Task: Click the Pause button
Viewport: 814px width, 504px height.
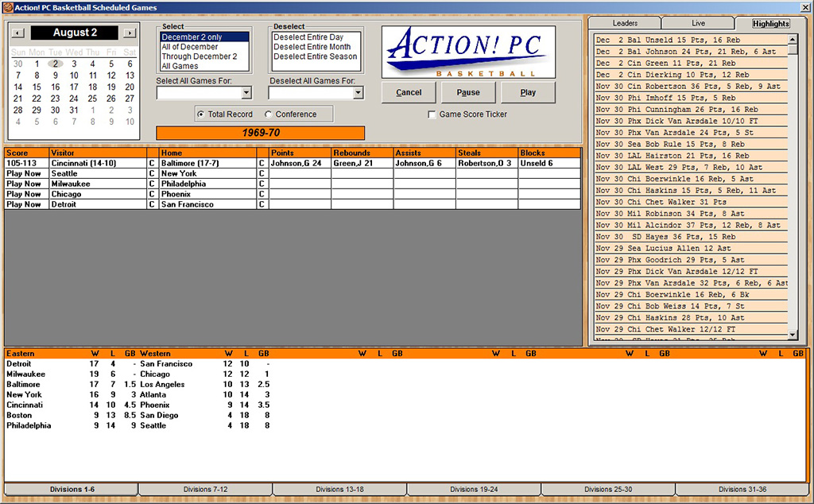Action: 468,92
